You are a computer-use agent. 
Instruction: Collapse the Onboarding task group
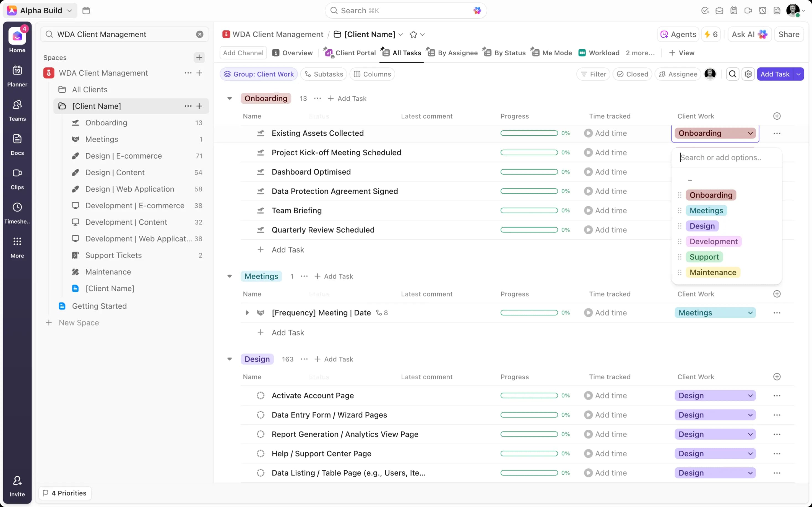click(x=230, y=98)
